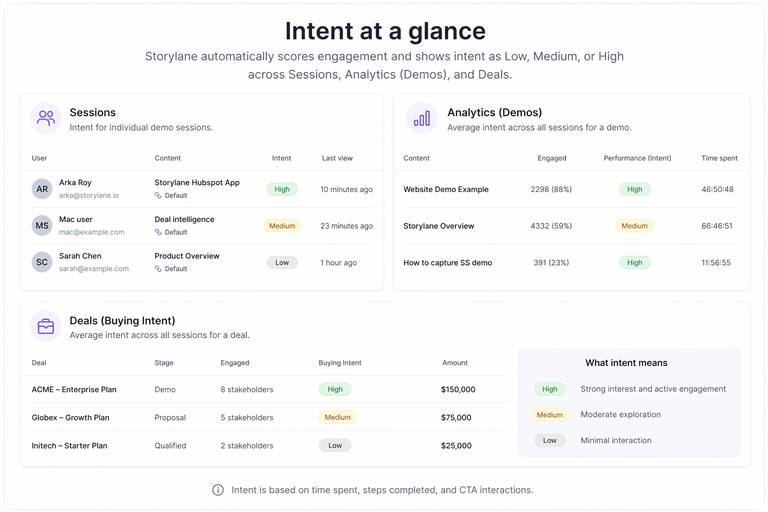
Task: Click the Deals (Buying Intent) heading
Action: pos(122,320)
